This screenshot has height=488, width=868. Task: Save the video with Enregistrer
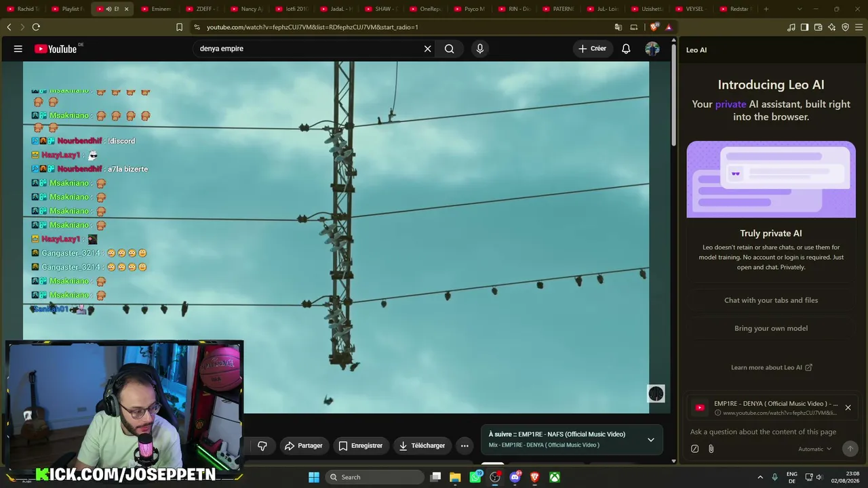pyautogui.click(x=360, y=445)
